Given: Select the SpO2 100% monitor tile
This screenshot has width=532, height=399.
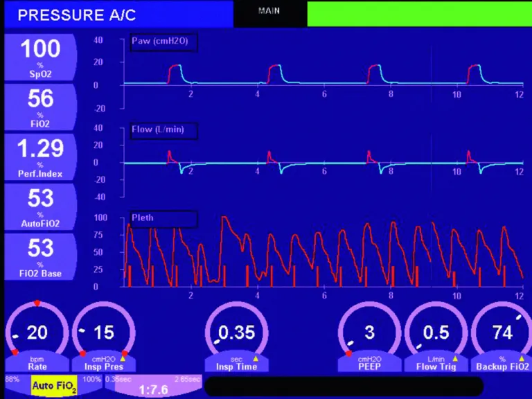Looking at the screenshot, I should pos(40,57).
